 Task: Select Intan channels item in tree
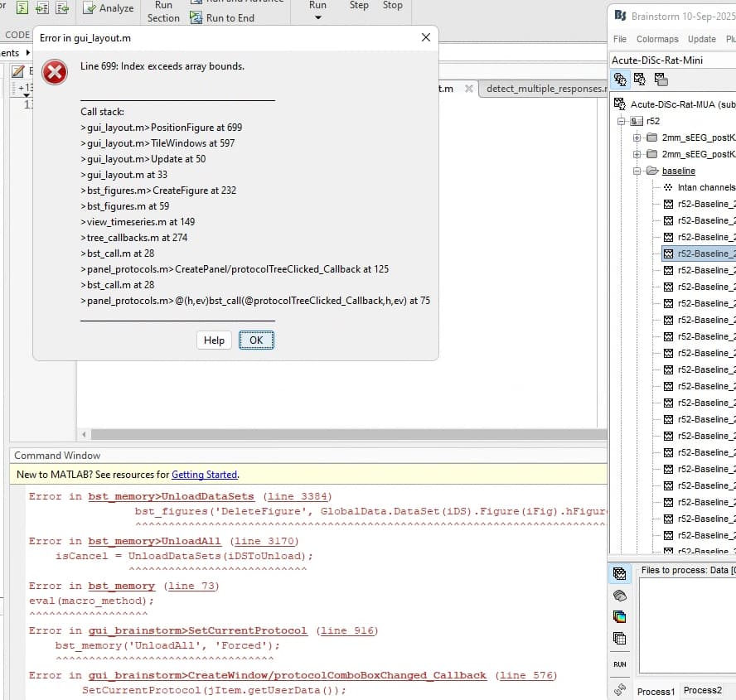(705, 187)
